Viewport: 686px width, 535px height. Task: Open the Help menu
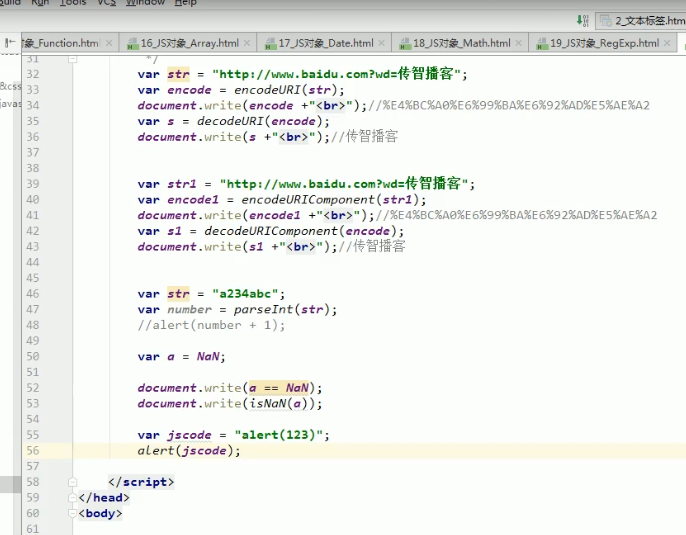pos(185,3)
